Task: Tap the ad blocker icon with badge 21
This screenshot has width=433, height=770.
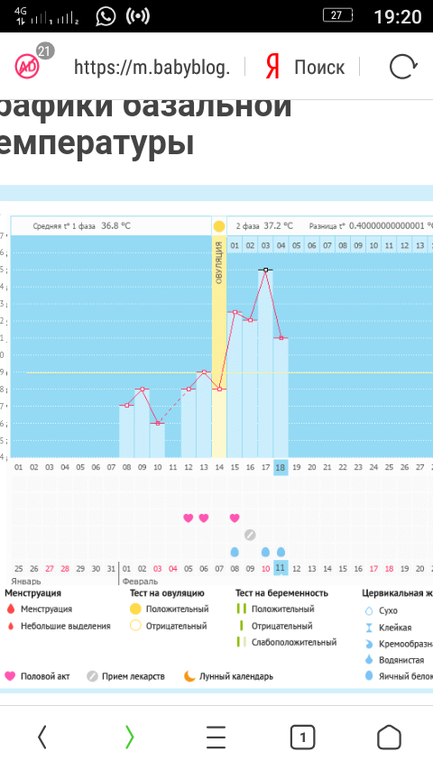Action: coord(27,66)
